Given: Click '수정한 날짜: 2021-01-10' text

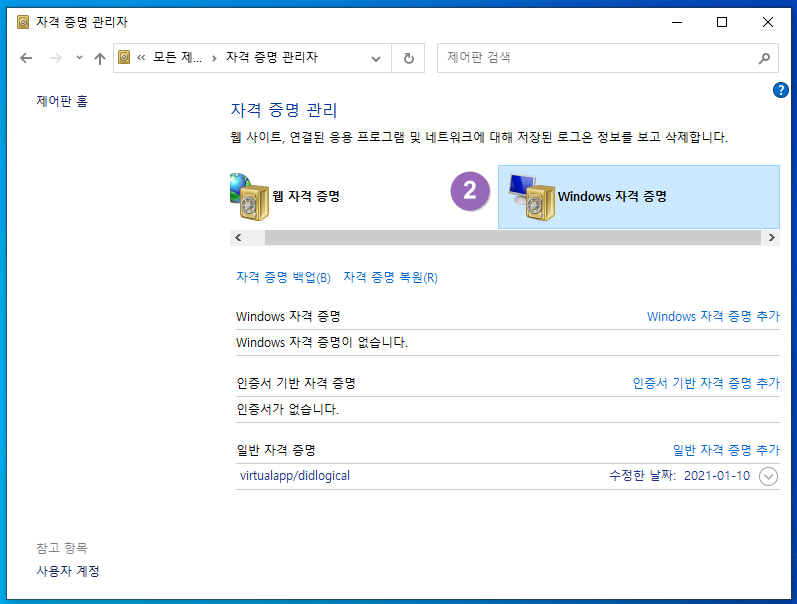Looking at the screenshot, I should [680, 476].
